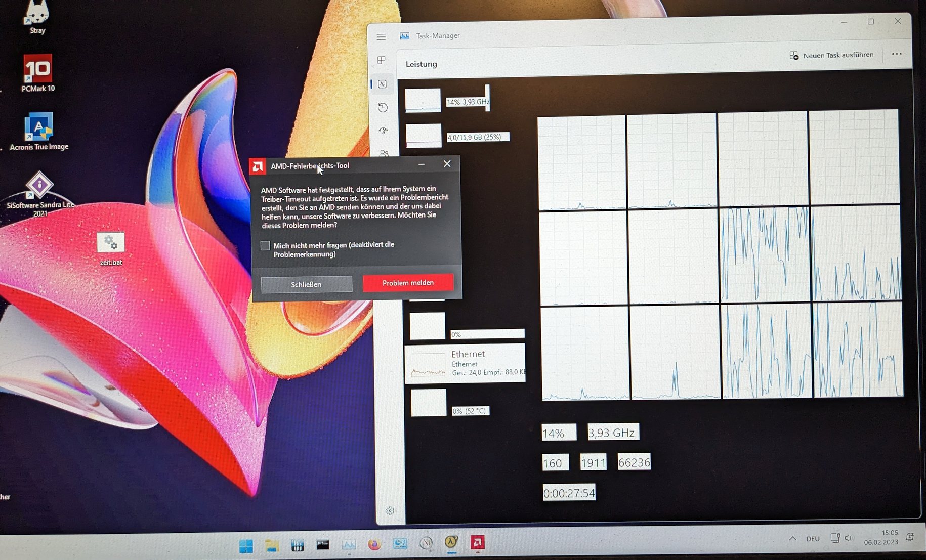Select the entry showing 0% above Ethernet

[467, 326]
